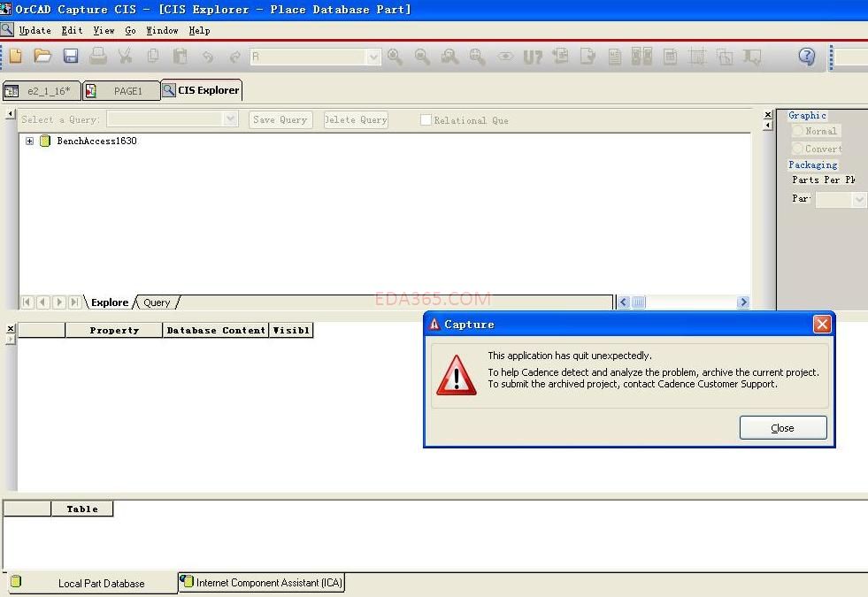
Task: Select the Undo icon on the toolbar
Action: coord(207,56)
